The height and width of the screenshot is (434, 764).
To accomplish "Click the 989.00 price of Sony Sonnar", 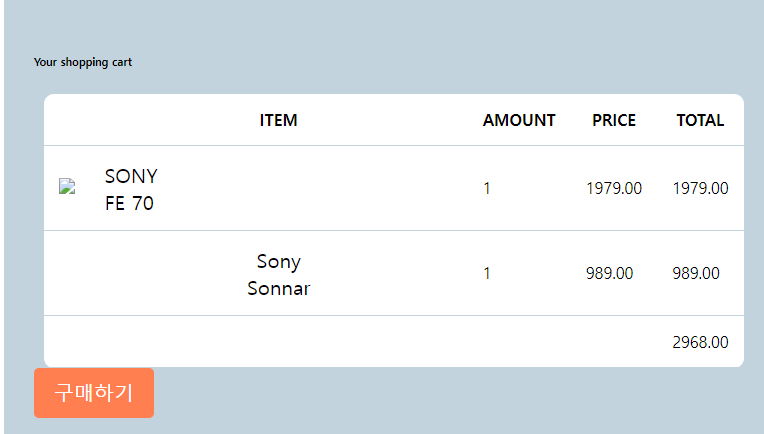I will click(x=610, y=273).
